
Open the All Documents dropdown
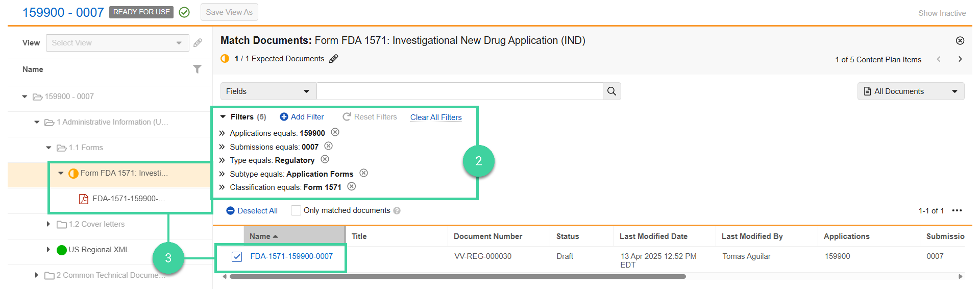(x=911, y=91)
